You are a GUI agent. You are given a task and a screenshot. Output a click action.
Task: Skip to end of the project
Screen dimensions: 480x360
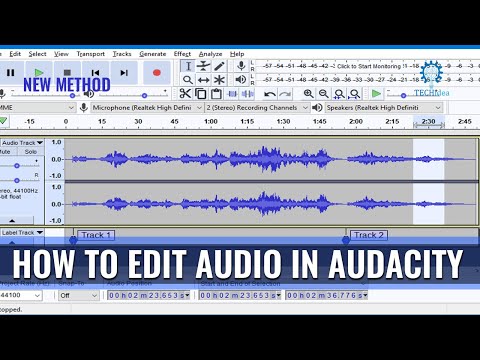[124, 72]
